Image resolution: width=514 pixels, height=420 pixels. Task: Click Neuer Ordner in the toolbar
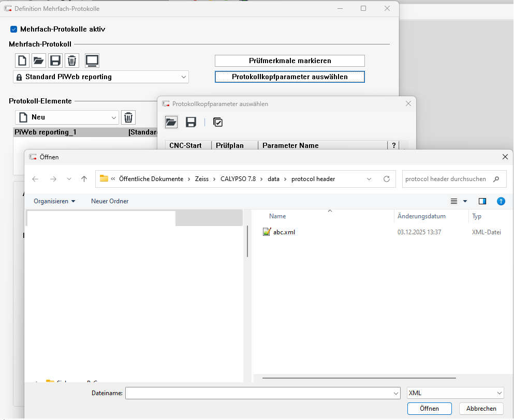tap(110, 201)
